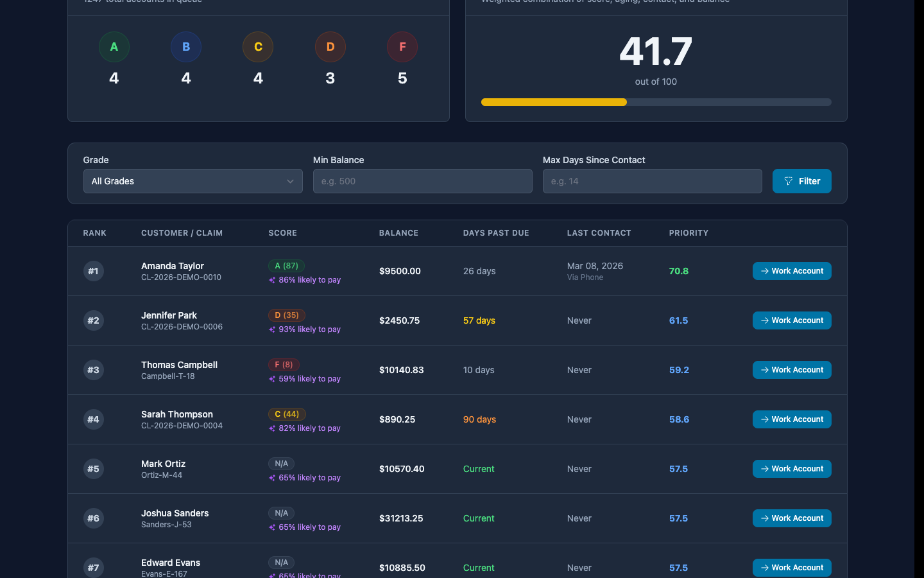Click Work Account for Jennifer Park
The width and height of the screenshot is (924, 578).
coord(792,320)
